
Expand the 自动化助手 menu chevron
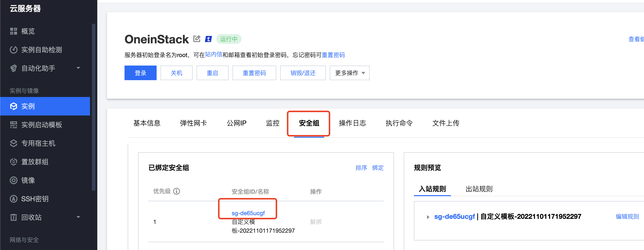coord(78,68)
